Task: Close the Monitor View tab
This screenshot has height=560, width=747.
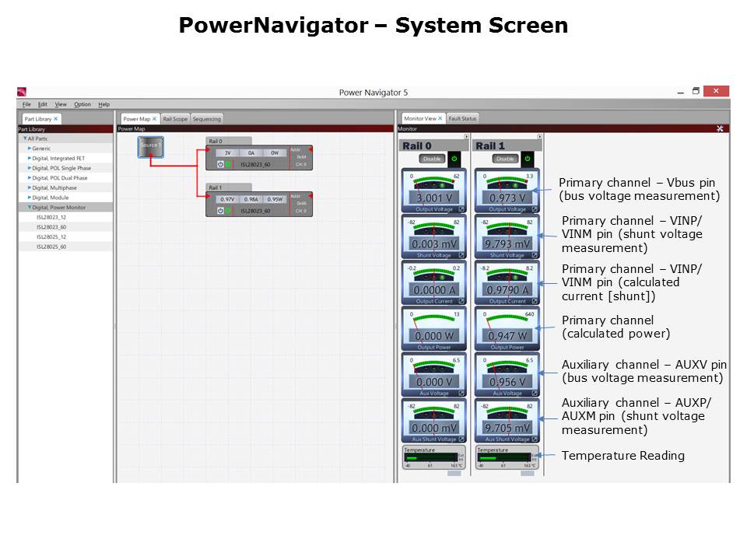Action: click(440, 118)
